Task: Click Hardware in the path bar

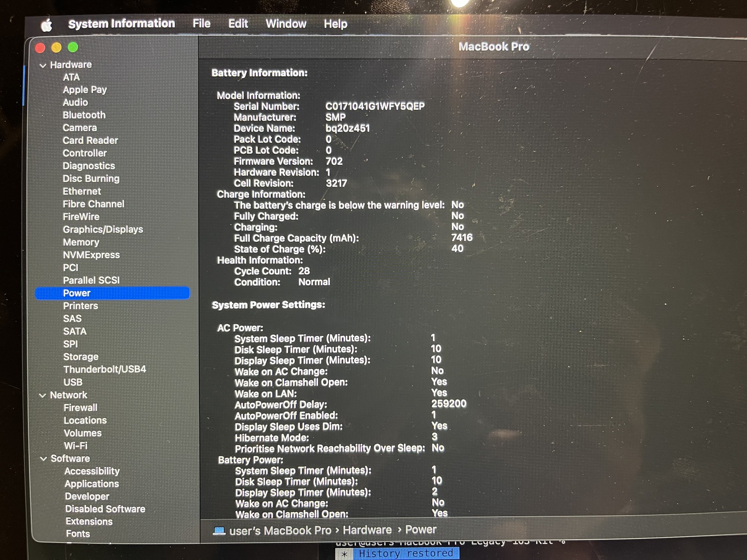Action: point(367,530)
